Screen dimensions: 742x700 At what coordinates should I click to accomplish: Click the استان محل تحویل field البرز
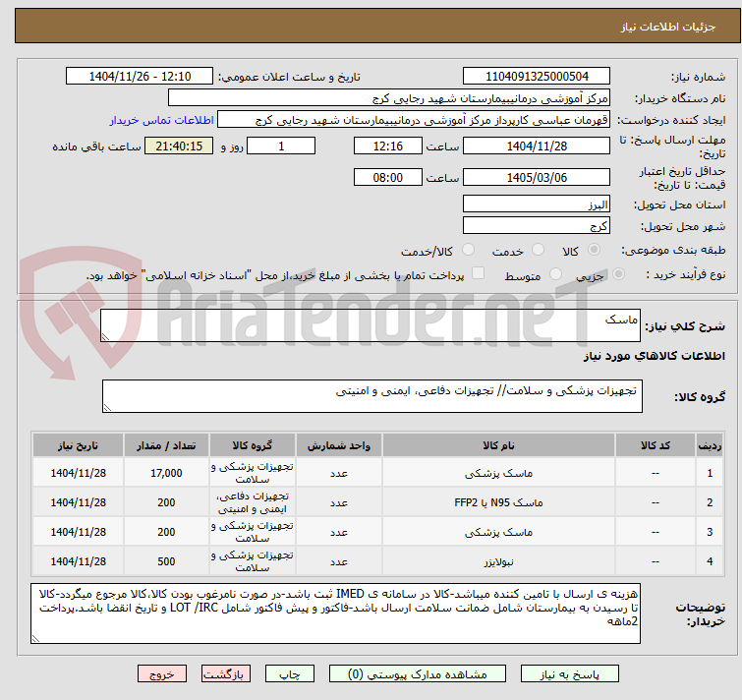(x=537, y=204)
